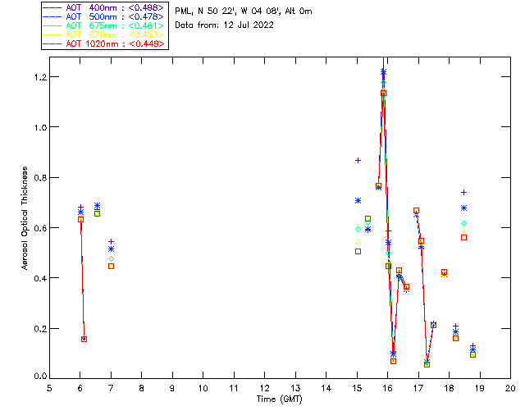Screen dimensions: 525x420
Task: Select blue asterisk marker near 0.68 at hour 18.5
Action: pos(463,208)
